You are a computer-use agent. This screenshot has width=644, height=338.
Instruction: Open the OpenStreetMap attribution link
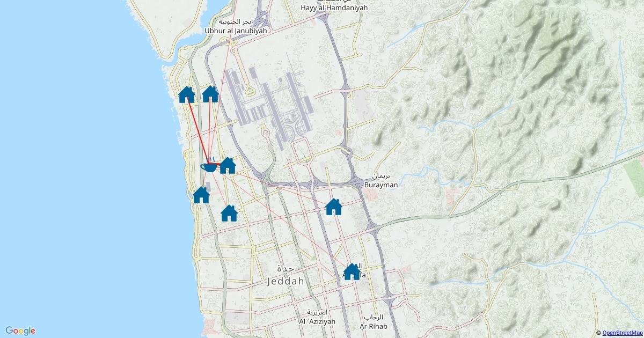[623, 333]
